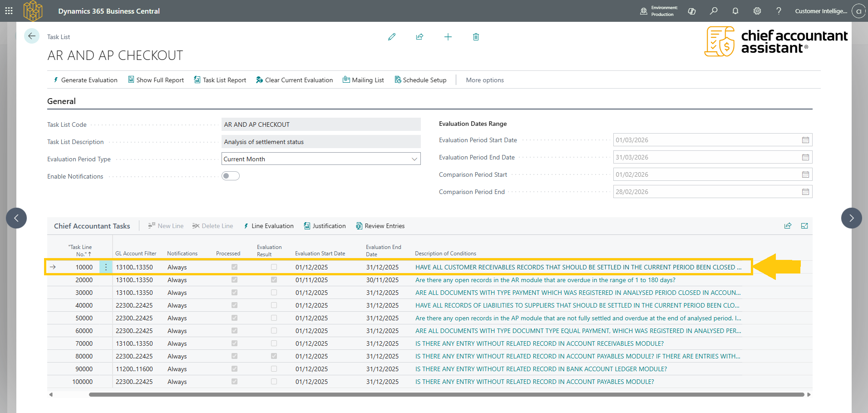Viewport: 868px width, 413px height.
Task: Open the Schedule Setup action
Action: pyautogui.click(x=420, y=80)
